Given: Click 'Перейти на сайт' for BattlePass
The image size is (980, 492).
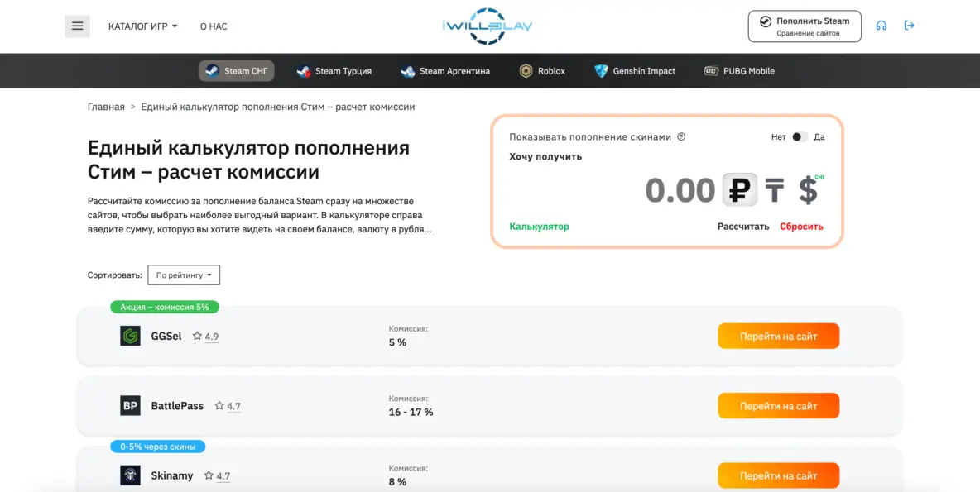Looking at the screenshot, I should (778, 405).
